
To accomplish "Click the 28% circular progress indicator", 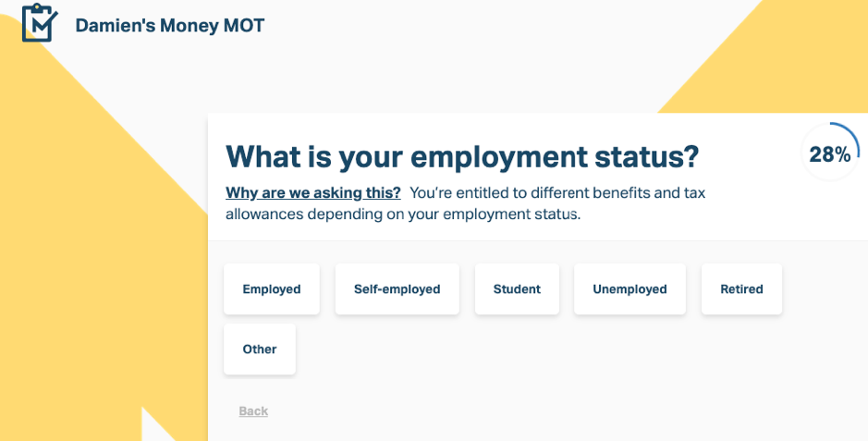I will coord(830,153).
